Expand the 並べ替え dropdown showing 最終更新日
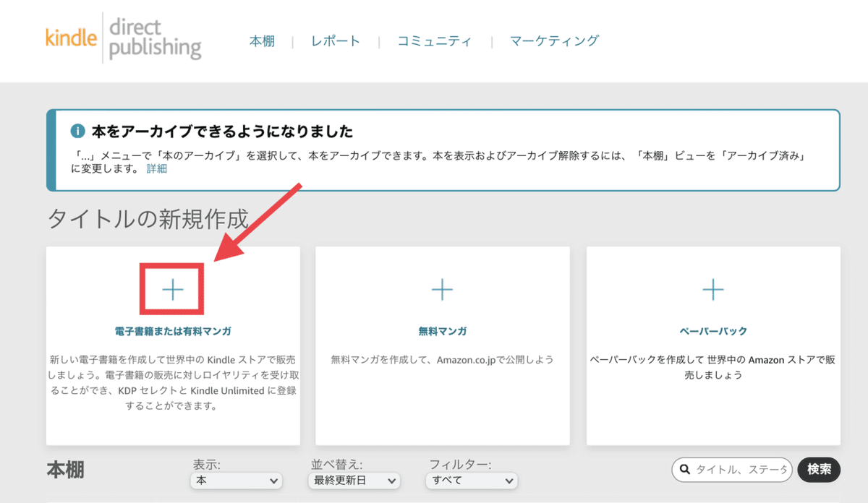Screen dimensions: 868x503 point(354,481)
